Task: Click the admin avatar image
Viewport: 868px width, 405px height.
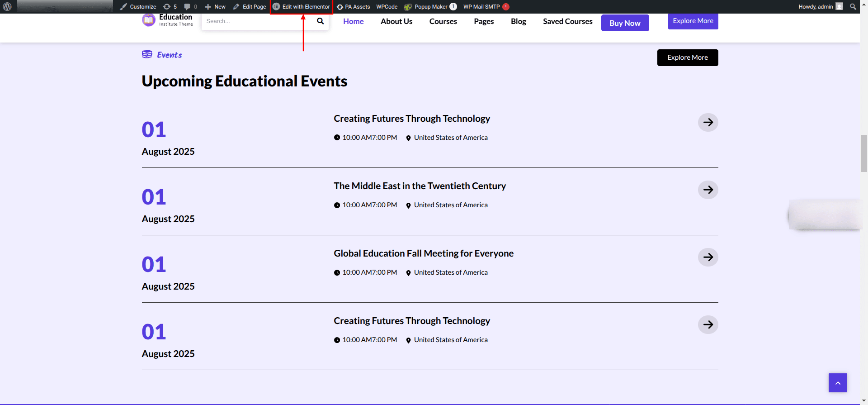Action: coord(840,6)
